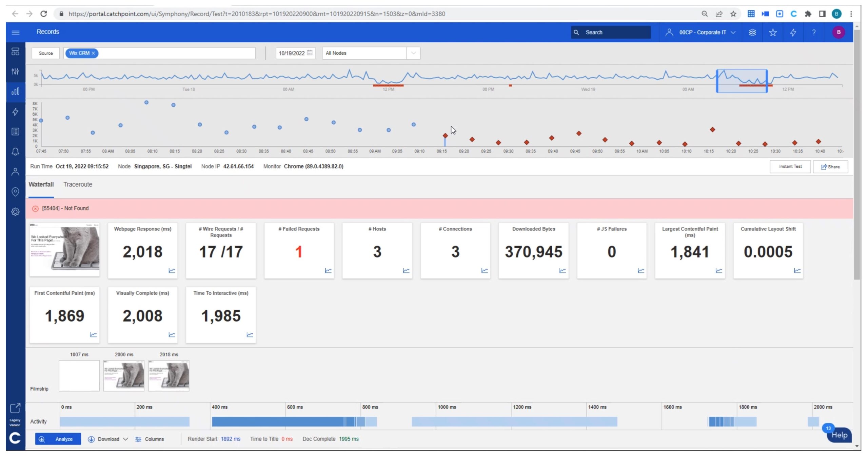Click the selected time range on overview chart
The image size is (868, 457).
[742, 81]
